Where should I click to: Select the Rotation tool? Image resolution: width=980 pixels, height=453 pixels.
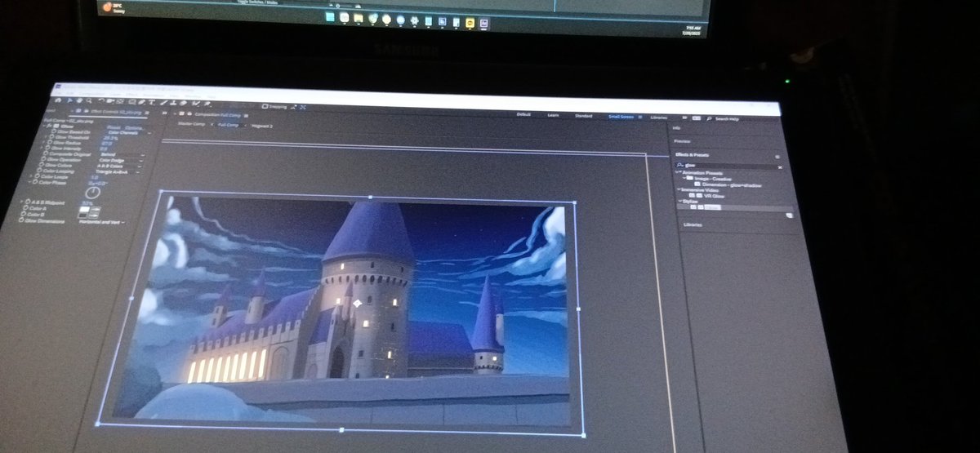pos(101,101)
